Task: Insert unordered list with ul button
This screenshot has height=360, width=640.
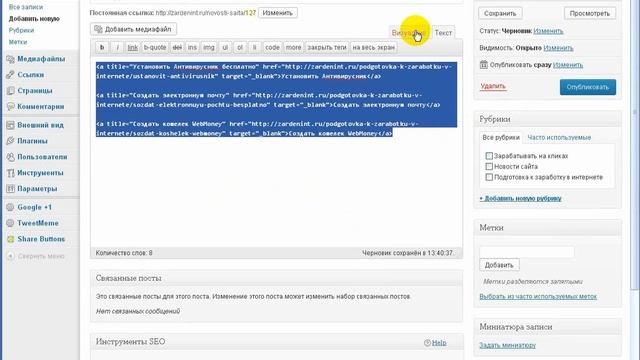Action: point(225,47)
